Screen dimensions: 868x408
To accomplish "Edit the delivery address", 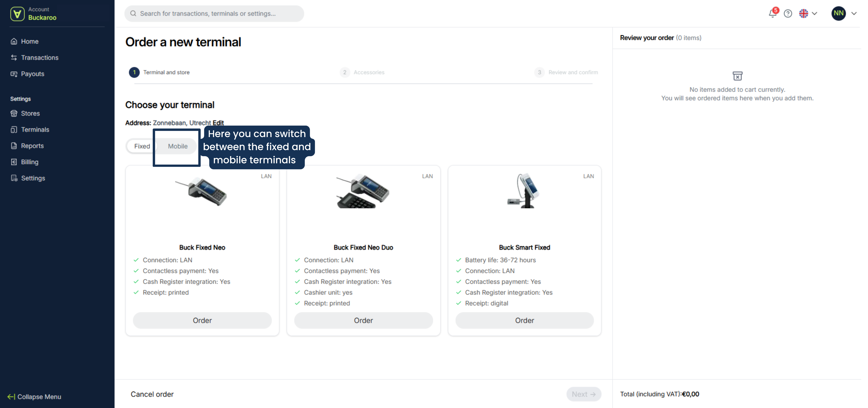I will [x=218, y=123].
